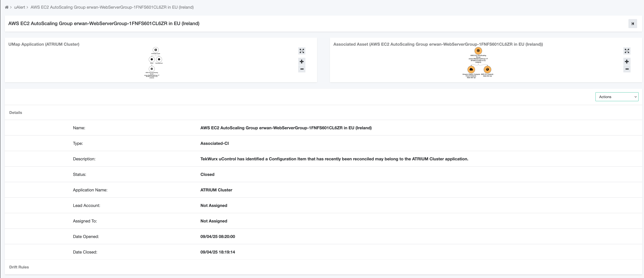Image resolution: width=644 pixels, height=278 pixels.
Task: Expand Associated Asset map to fullscreen
Action: [x=627, y=51]
